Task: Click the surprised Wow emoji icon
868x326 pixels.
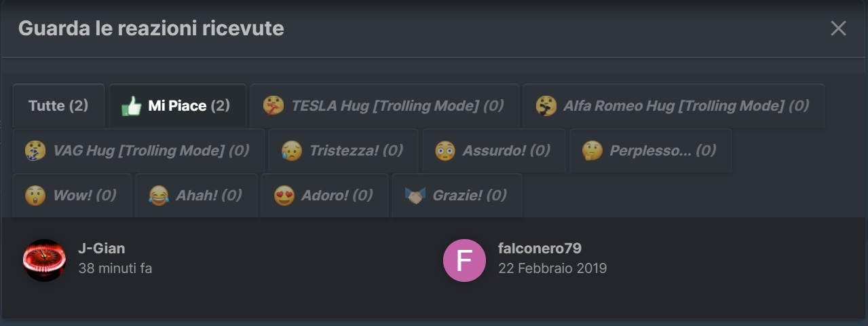Action: coord(35,196)
